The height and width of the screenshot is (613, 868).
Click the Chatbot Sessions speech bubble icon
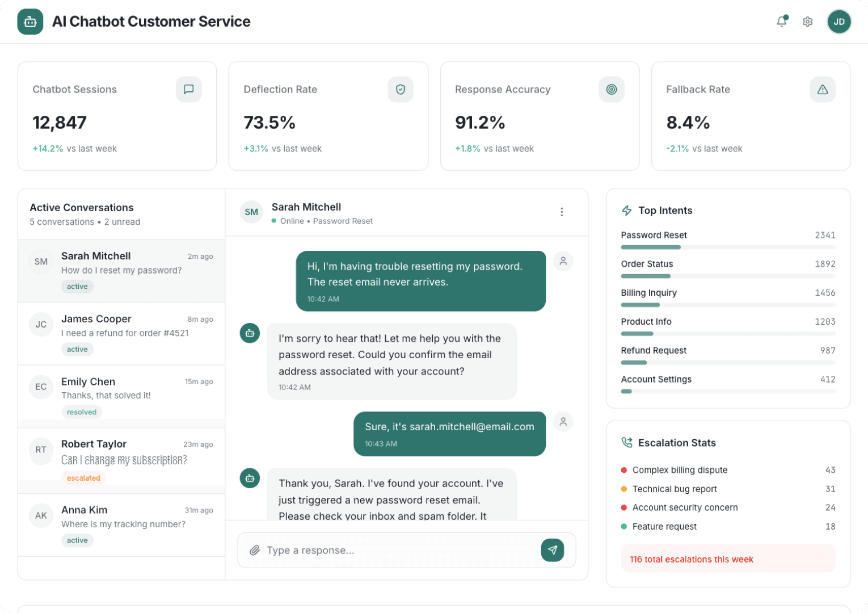tap(188, 89)
